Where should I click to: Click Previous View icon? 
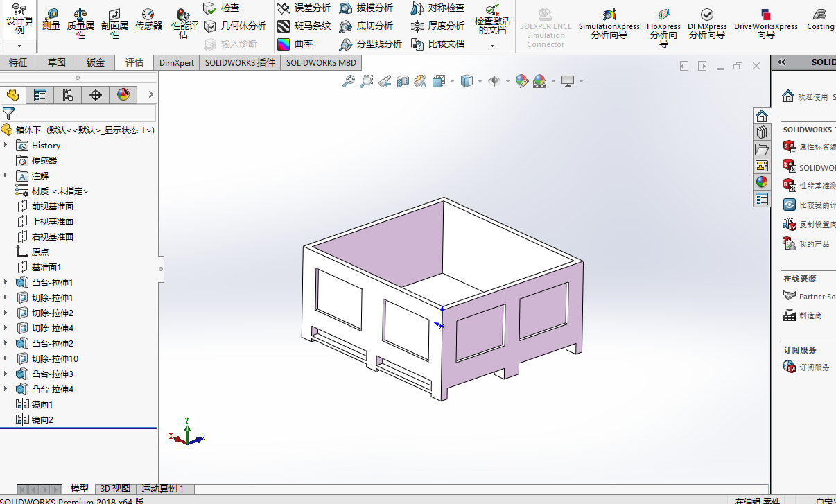(385, 81)
